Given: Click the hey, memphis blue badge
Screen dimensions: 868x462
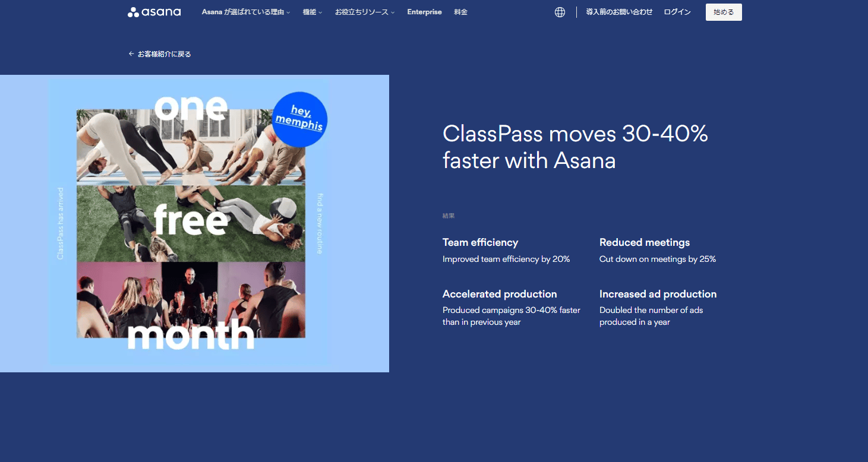Looking at the screenshot, I should (x=299, y=119).
